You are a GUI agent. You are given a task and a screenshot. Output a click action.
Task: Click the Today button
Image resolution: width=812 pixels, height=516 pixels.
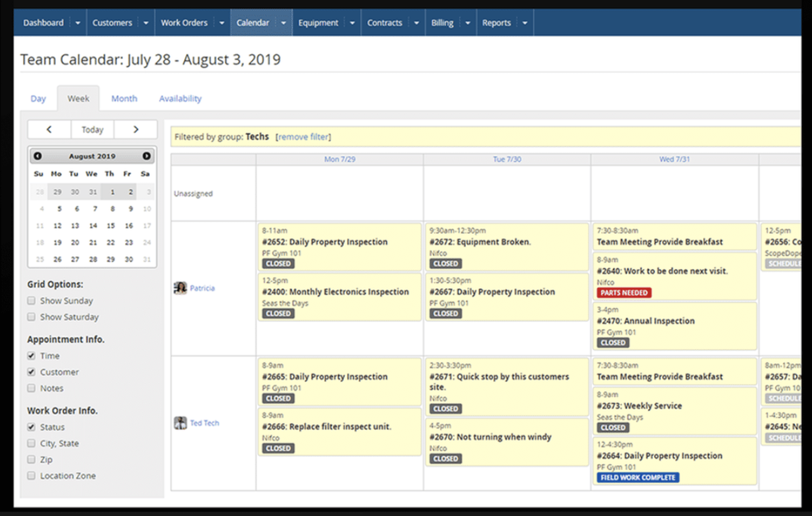click(92, 129)
